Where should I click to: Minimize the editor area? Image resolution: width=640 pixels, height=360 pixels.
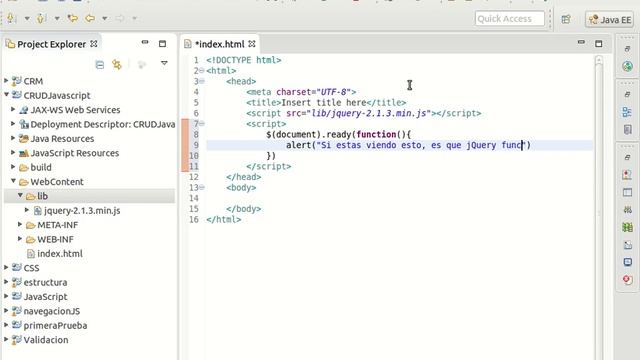(x=581, y=42)
